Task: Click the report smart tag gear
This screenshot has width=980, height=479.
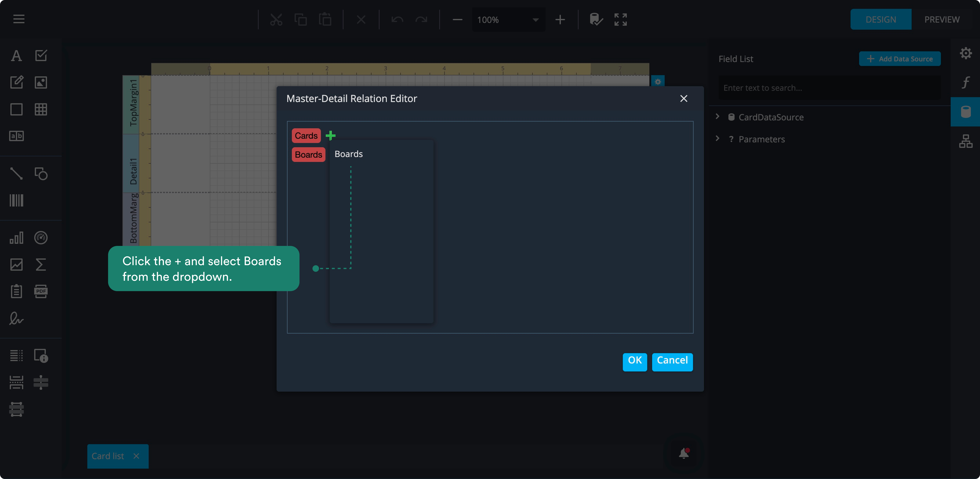Action: 658,81
